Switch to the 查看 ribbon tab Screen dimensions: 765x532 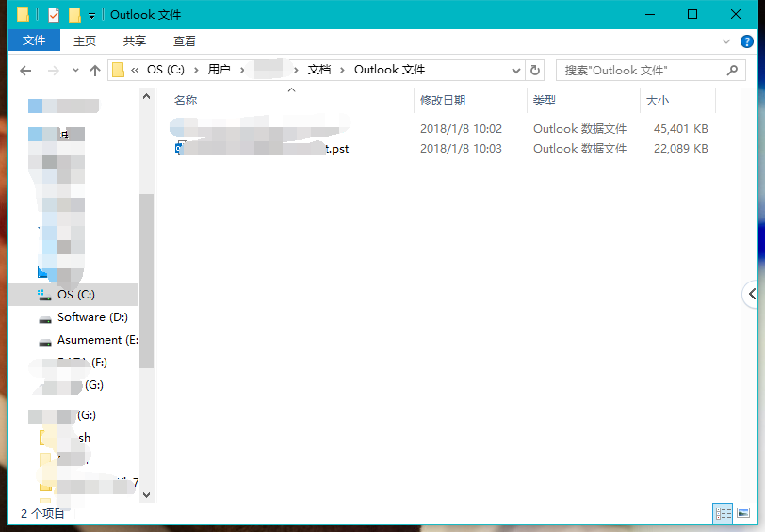pos(185,40)
